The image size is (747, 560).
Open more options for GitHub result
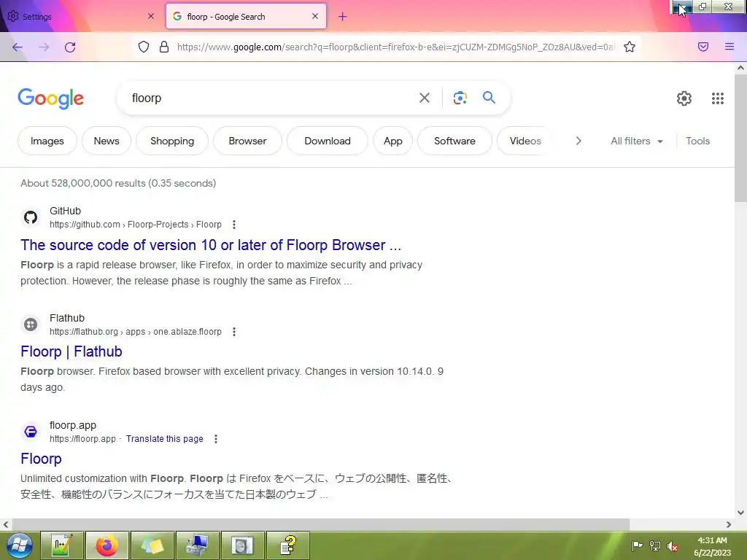233,225
